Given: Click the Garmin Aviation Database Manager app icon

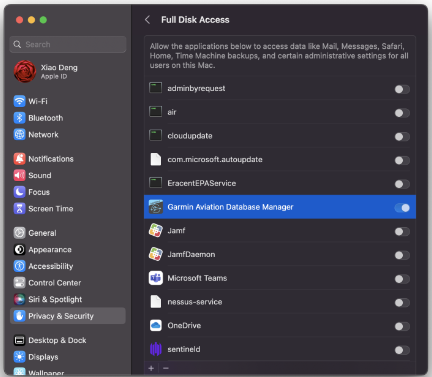Looking at the screenshot, I should (x=156, y=207).
